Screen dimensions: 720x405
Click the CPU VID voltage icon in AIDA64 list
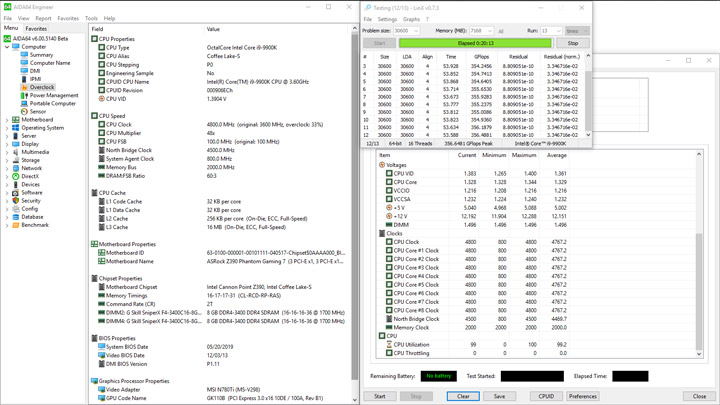(x=101, y=99)
